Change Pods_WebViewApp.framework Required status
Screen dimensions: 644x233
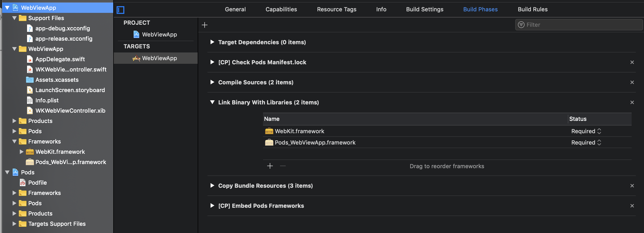pos(586,142)
